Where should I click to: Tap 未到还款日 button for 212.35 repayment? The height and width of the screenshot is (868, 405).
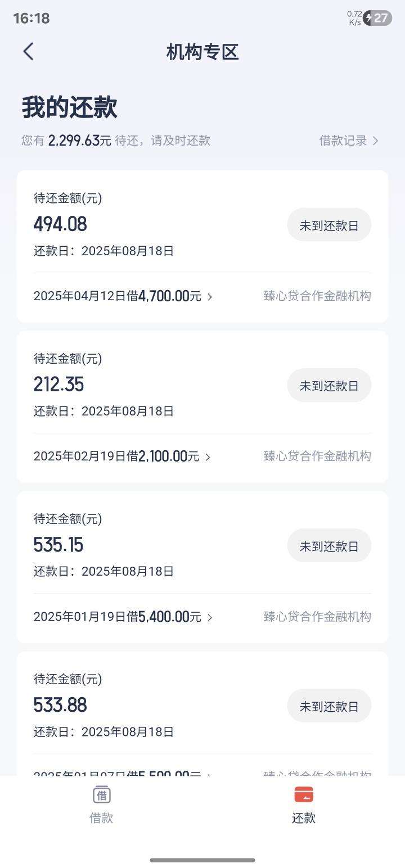coord(329,385)
